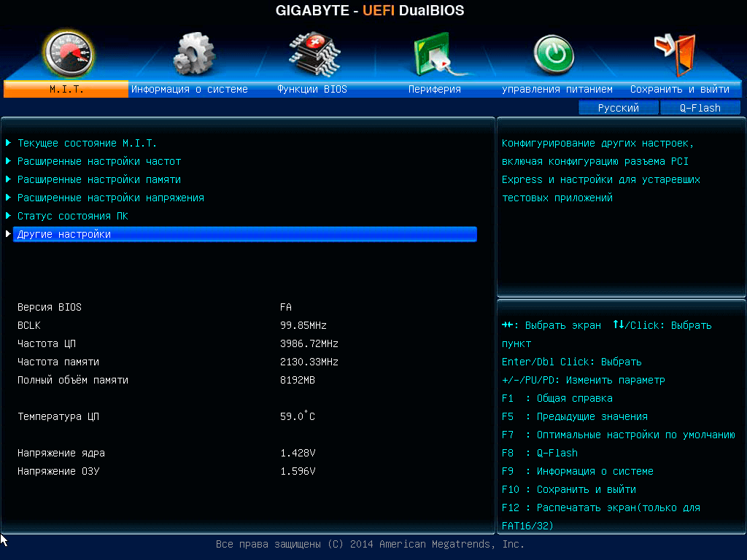The image size is (747, 560).
Task: Click the Полный объём памяти label
Action: pyautogui.click(x=73, y=380)
